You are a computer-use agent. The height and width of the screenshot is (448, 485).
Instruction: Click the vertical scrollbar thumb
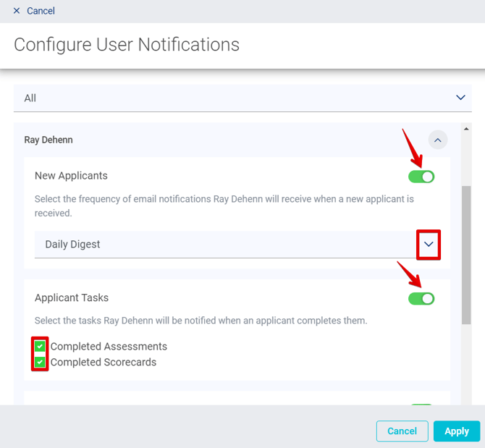pyautogui.click(x=467, y=253)
